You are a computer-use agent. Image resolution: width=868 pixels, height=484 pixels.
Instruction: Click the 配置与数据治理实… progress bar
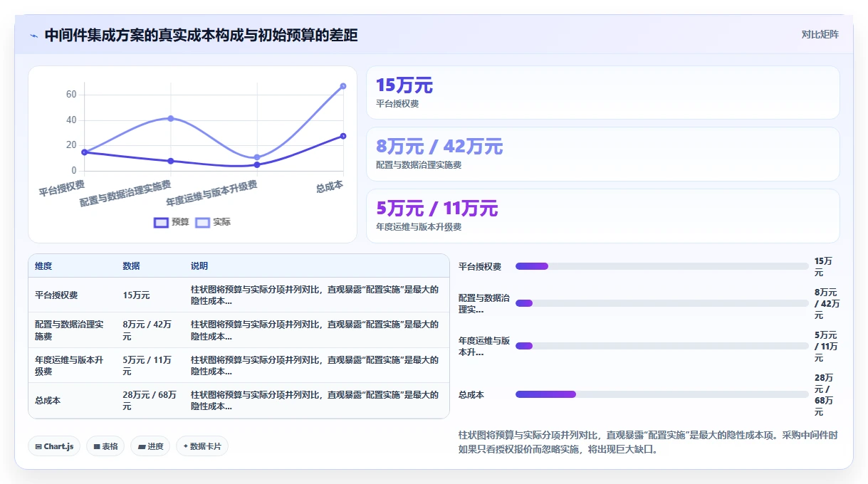click(x=662, y=303)
